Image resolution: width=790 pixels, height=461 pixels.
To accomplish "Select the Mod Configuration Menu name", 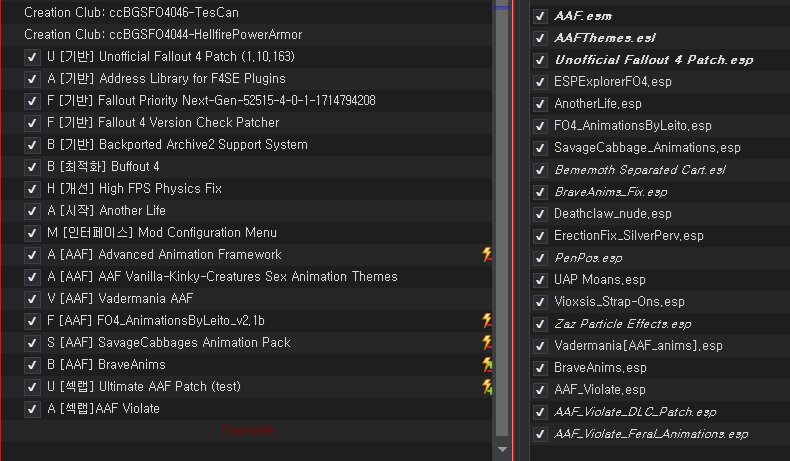I will pos(162,233).
